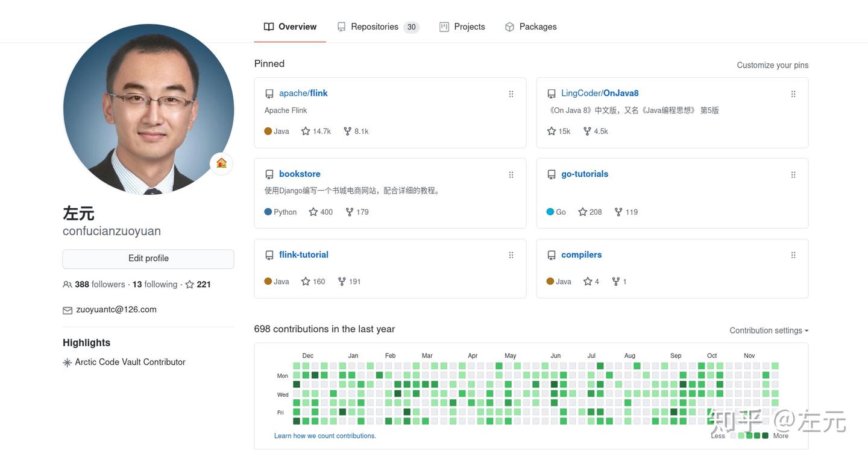This screenshot has height=456, width=868.
Task: Click Customize your pins link
Action: click(x=772, y=65)
